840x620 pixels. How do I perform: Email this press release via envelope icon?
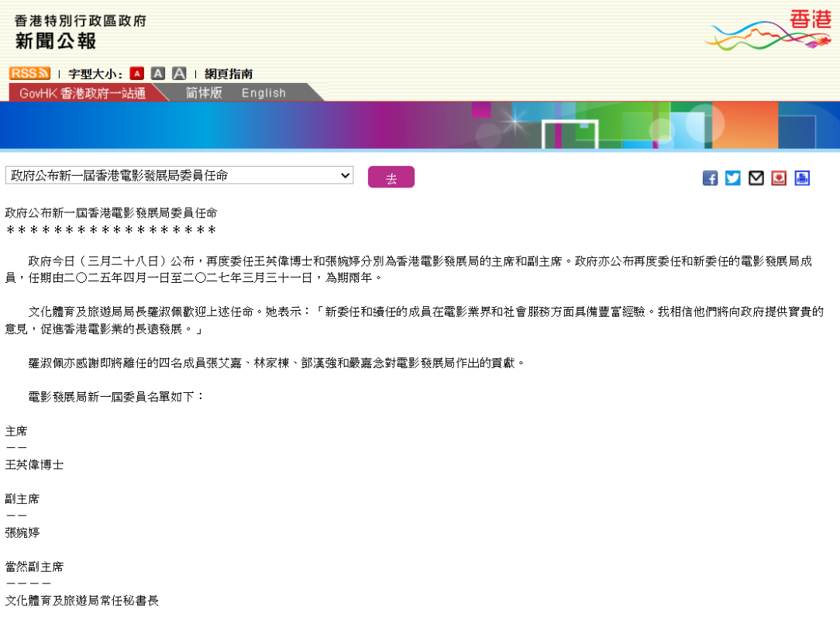pos(756,178)
